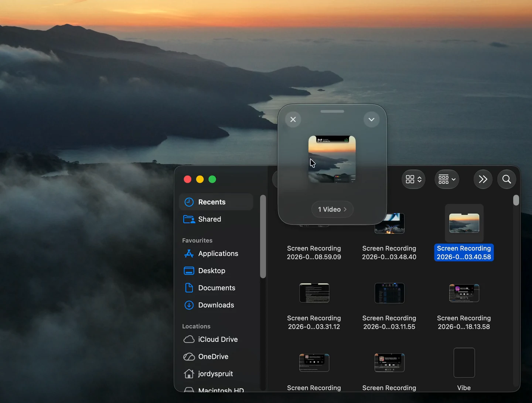Click the file area vertical scrollbar
The height and width of the screenshot is (403, 532).
point(516,200)
